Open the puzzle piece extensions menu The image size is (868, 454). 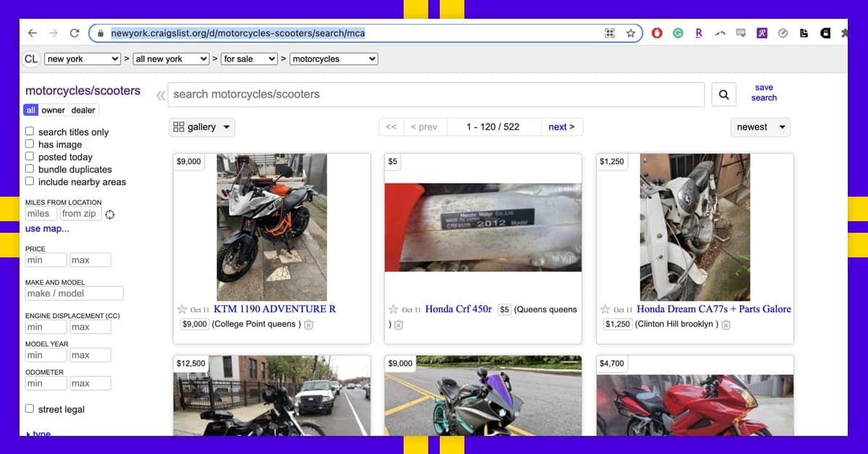tap(843, 33)
